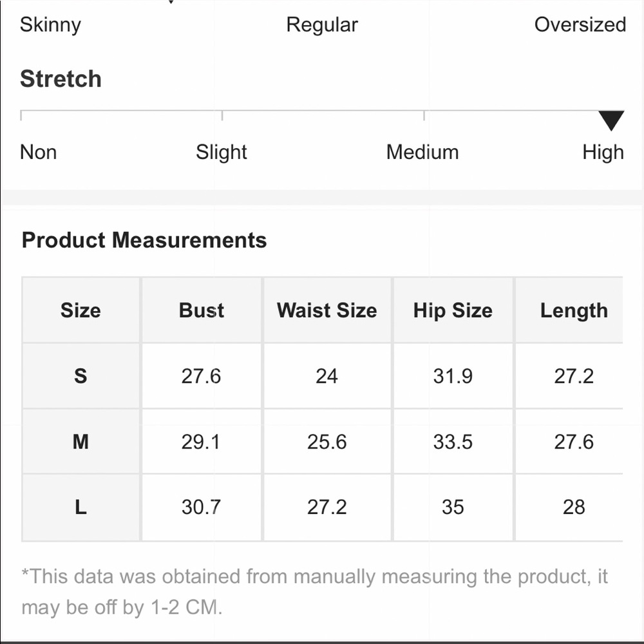Click the Skinny fit label
Image resolution: width=644 pixels, height=644 pixels.
pos(50,24)
